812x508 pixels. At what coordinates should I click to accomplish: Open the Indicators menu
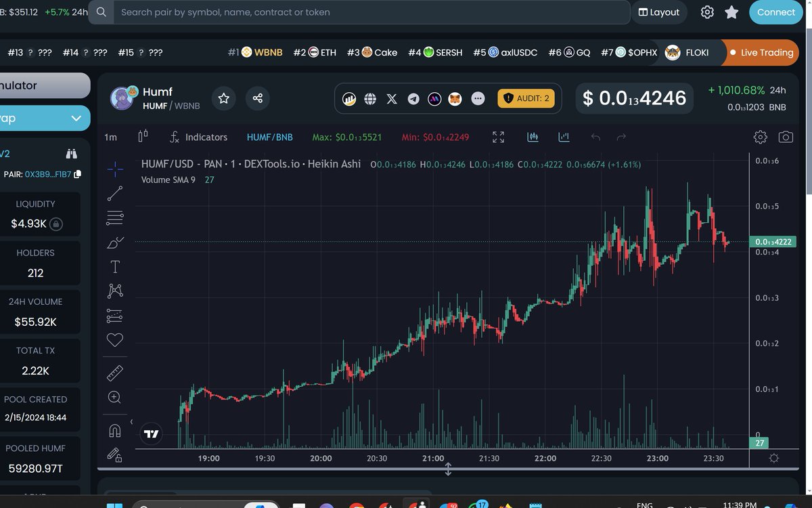pyautogui.click(x=198, y=137)
